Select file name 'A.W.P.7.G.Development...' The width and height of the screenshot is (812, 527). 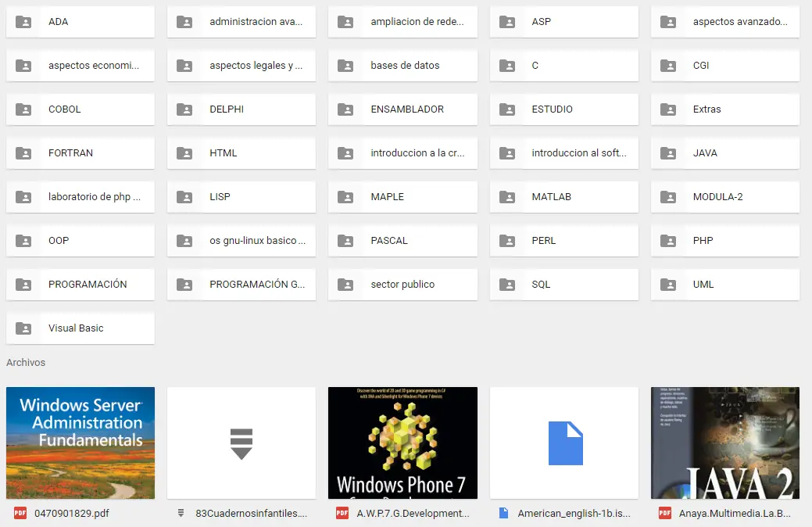(413, 514)
